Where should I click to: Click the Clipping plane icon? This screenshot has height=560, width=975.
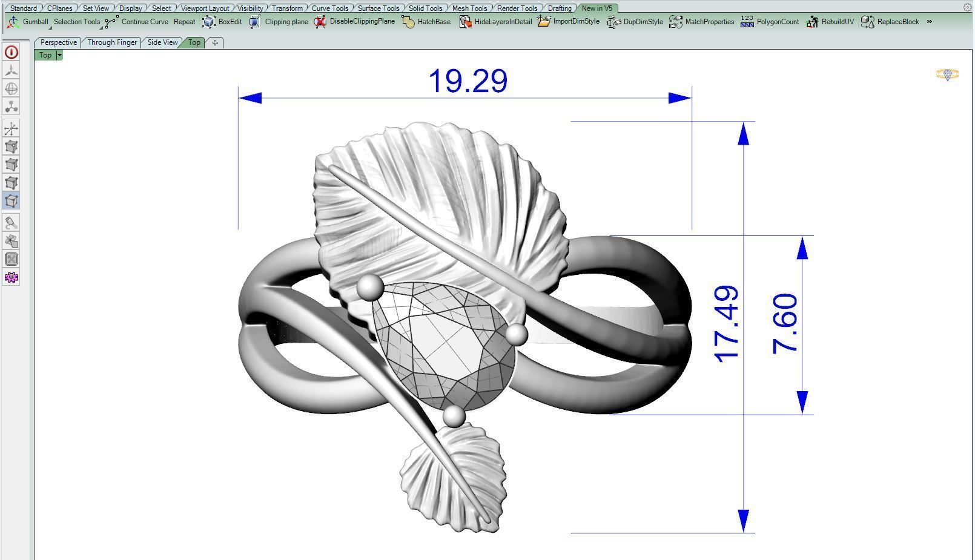[255, 22]
